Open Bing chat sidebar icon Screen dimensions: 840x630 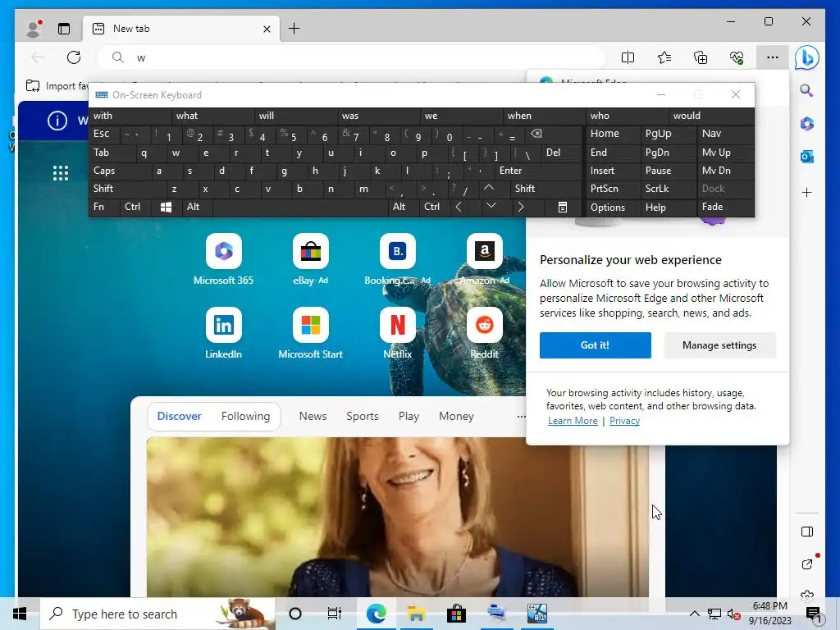tap(807, 57)
